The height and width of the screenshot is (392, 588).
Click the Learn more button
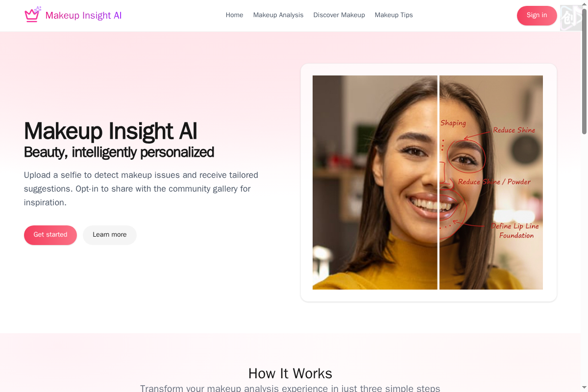coord(110,235)
